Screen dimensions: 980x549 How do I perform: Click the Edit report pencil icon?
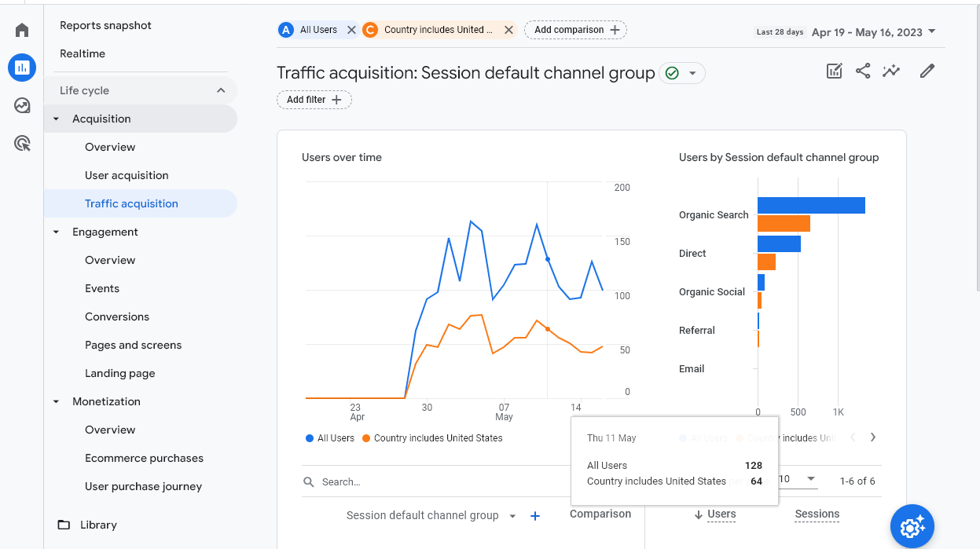click(x=927, y=71)
